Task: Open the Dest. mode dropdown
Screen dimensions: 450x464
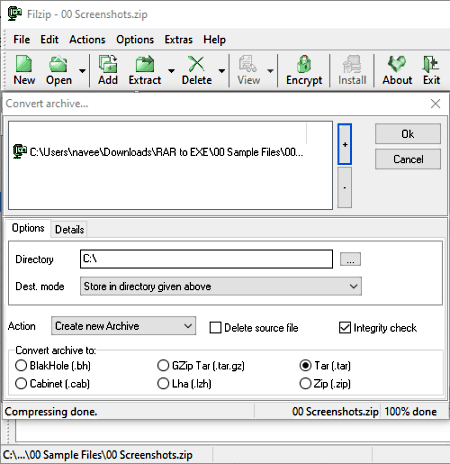Action: pos(221,286)
